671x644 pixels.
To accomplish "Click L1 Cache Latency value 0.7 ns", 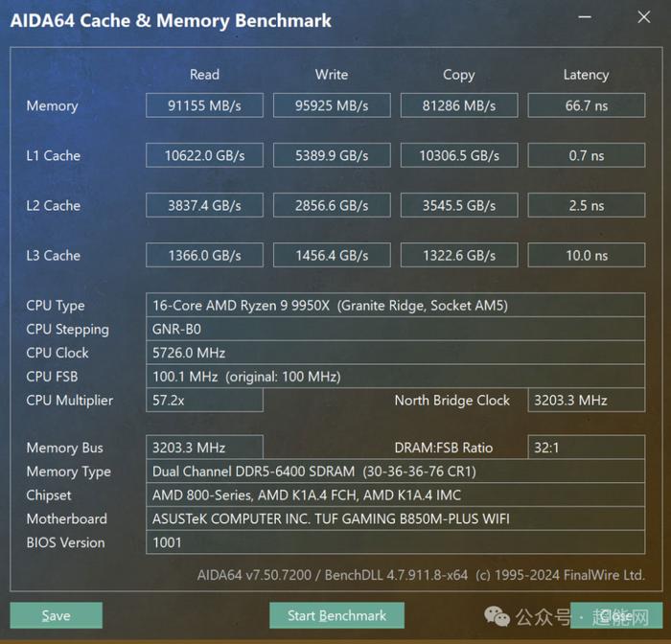I will [x=587, y=155].
